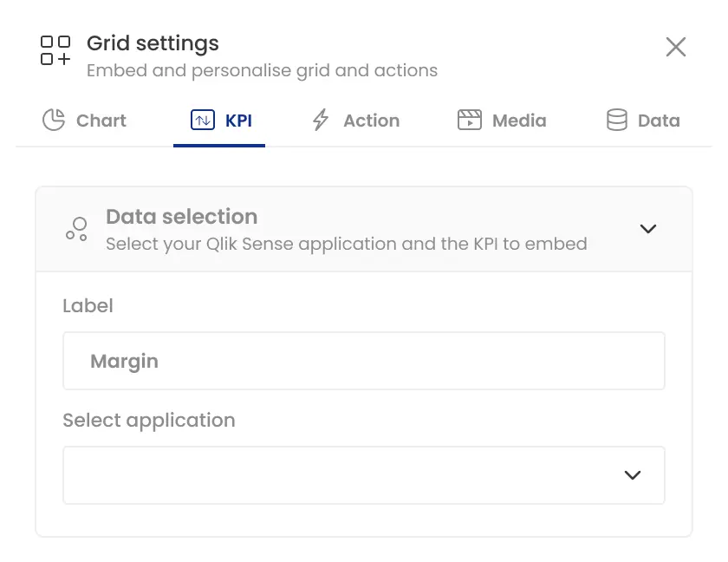
Task: Click the 'Embed and personalise grid' subtitle
Action: click(262, 70)
